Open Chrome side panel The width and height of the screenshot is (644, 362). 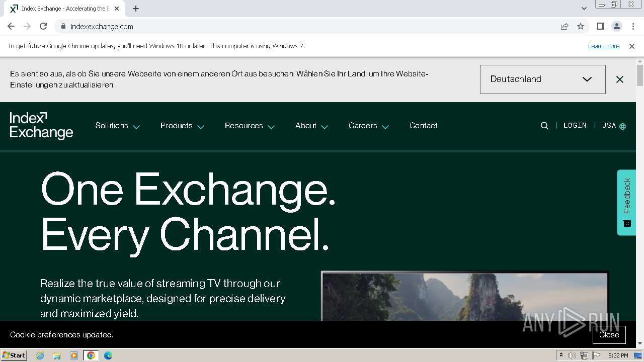[600, 26]
